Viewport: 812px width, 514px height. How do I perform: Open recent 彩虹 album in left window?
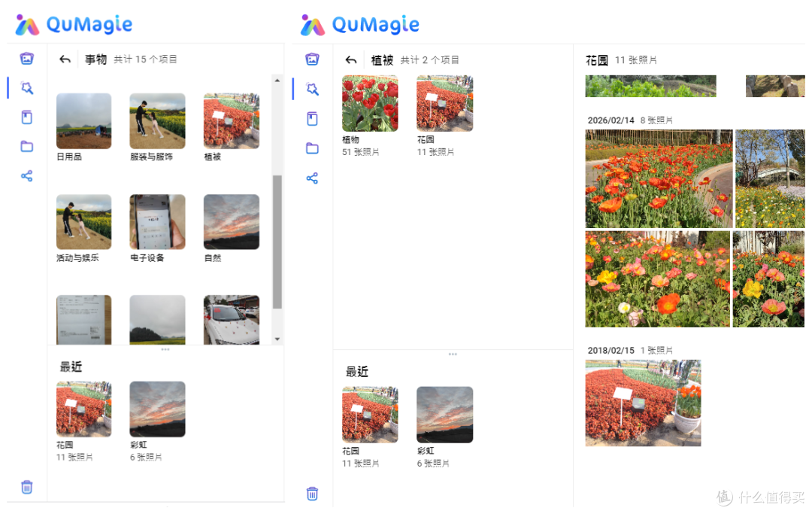tap(157, 409)
